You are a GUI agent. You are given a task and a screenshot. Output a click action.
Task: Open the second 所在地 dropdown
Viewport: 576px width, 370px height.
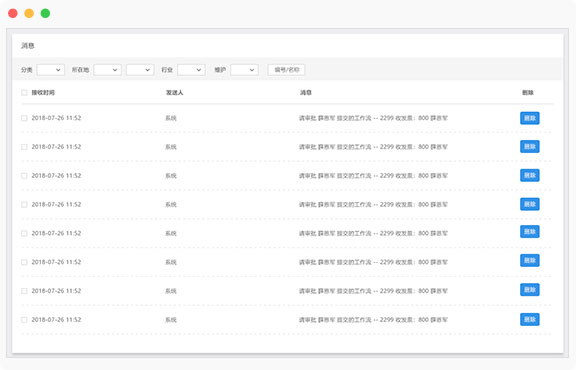coord(140,70)
